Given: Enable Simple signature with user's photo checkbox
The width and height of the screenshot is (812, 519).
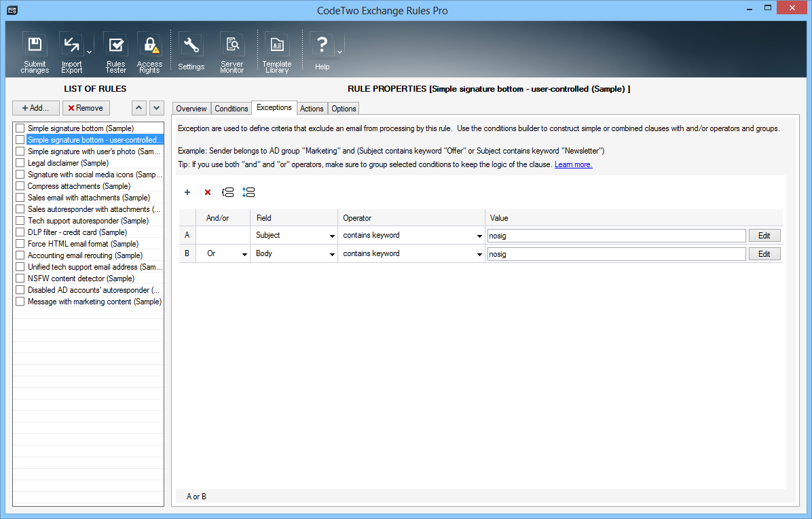Looking at the screenshot, I should pyautogui.click(x=20, y=151).
